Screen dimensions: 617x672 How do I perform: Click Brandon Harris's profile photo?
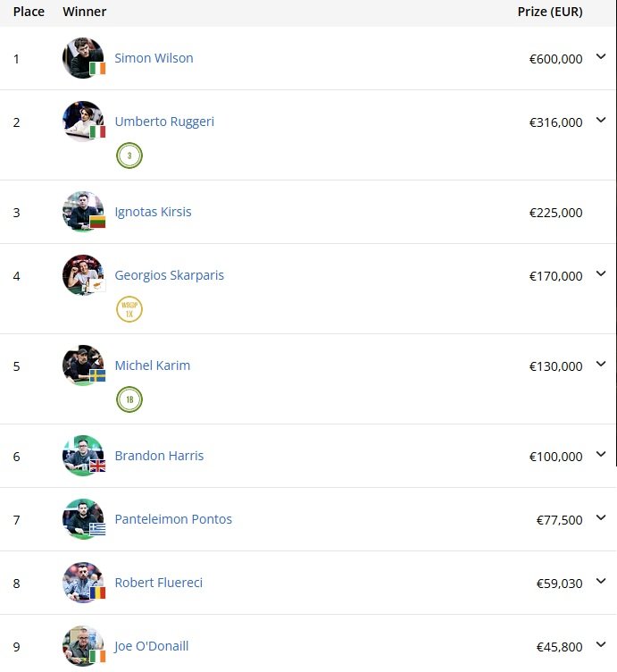pos(83,456)
